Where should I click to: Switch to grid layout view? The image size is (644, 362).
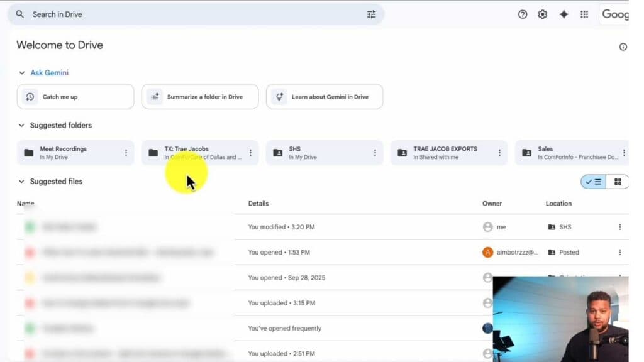(618, 182)
